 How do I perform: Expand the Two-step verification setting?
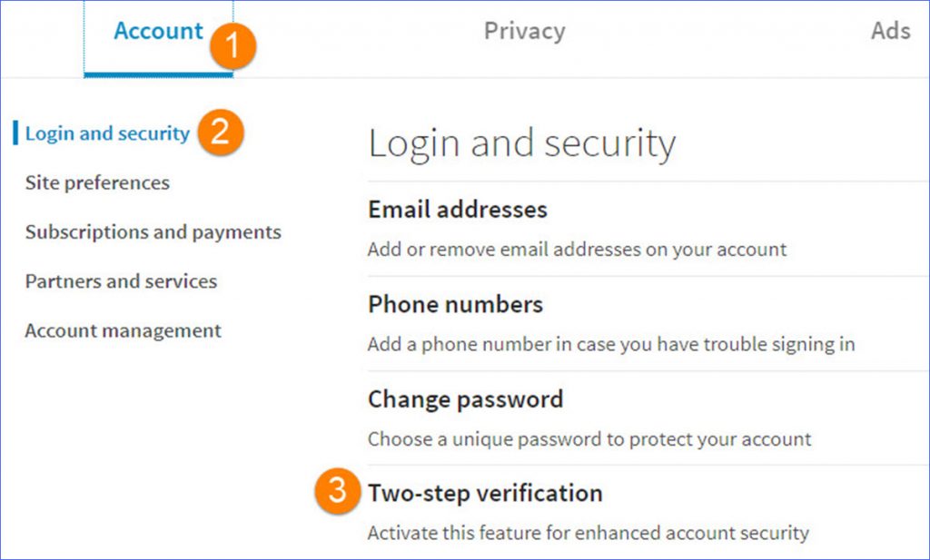coord(485,494)
